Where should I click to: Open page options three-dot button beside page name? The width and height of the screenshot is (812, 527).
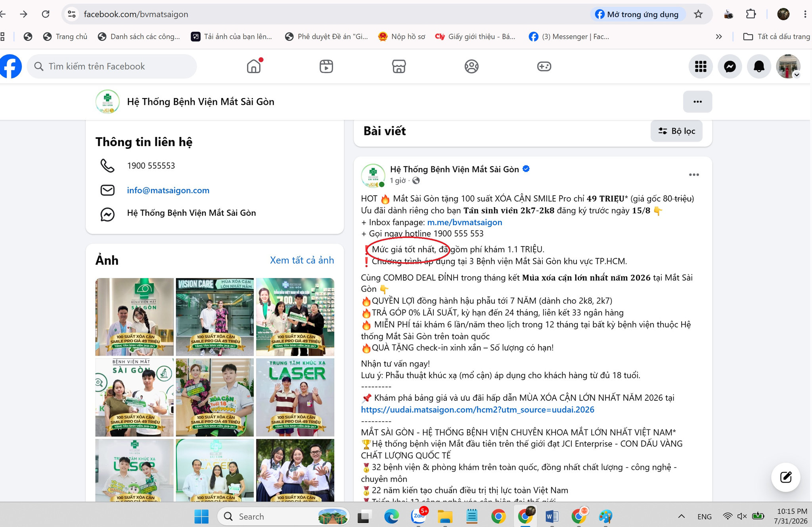pyautogui.click(x=697, y=102)
